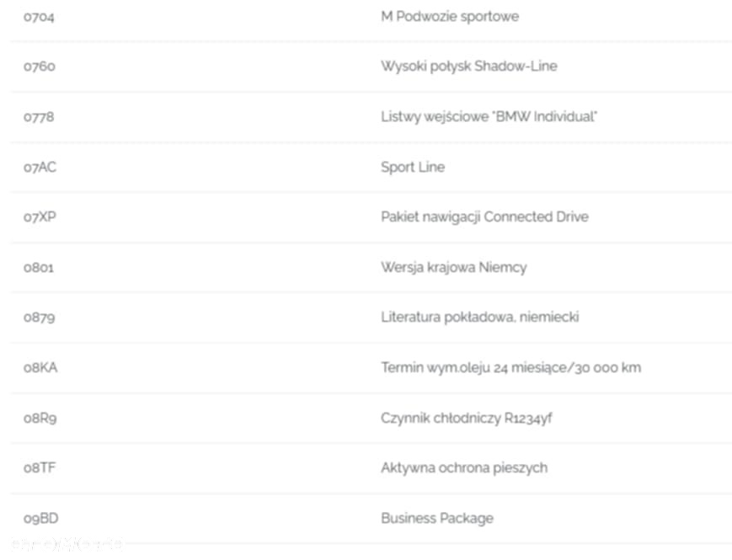732x560 pixels.
Task: Click the Sport Line entry
Action: (x=413, y=168)
